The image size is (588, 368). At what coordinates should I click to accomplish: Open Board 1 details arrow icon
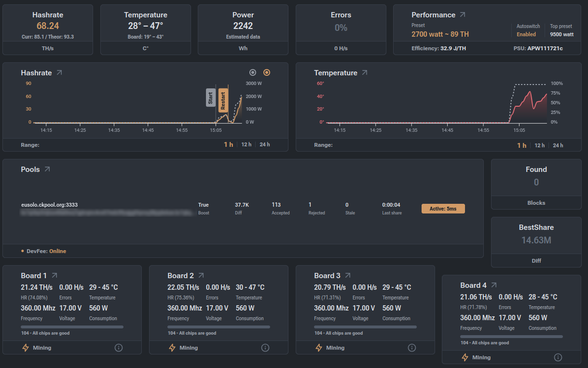[x=55, y=276]
